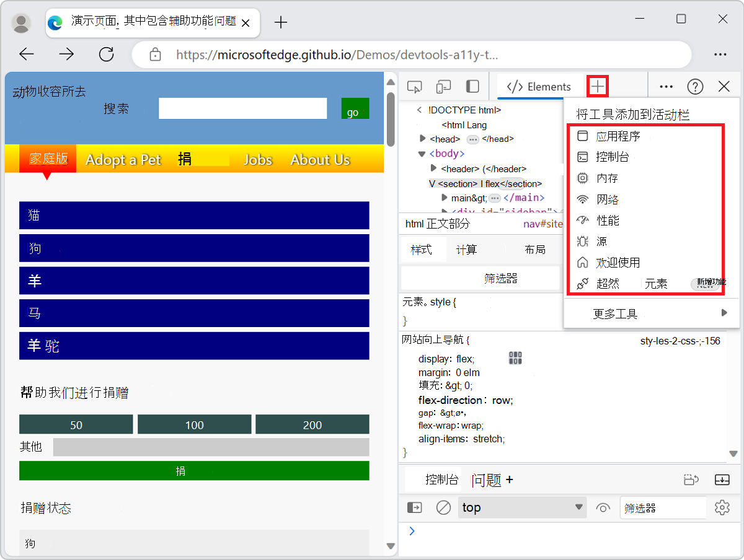Clear the console icon

[x=443, y=507]
